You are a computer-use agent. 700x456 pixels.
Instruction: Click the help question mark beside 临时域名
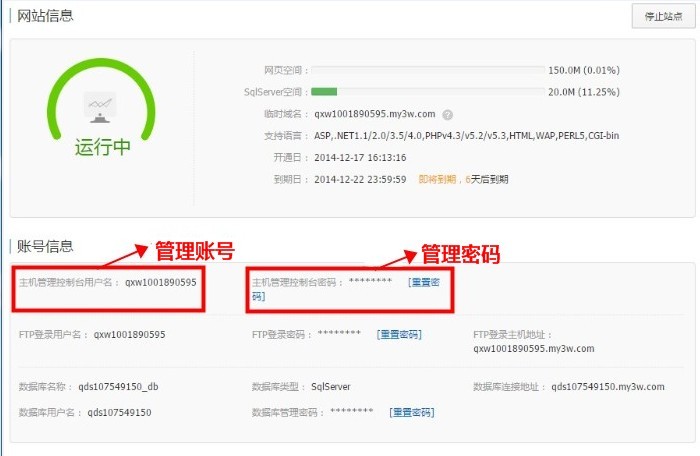(x=448, y=115)
